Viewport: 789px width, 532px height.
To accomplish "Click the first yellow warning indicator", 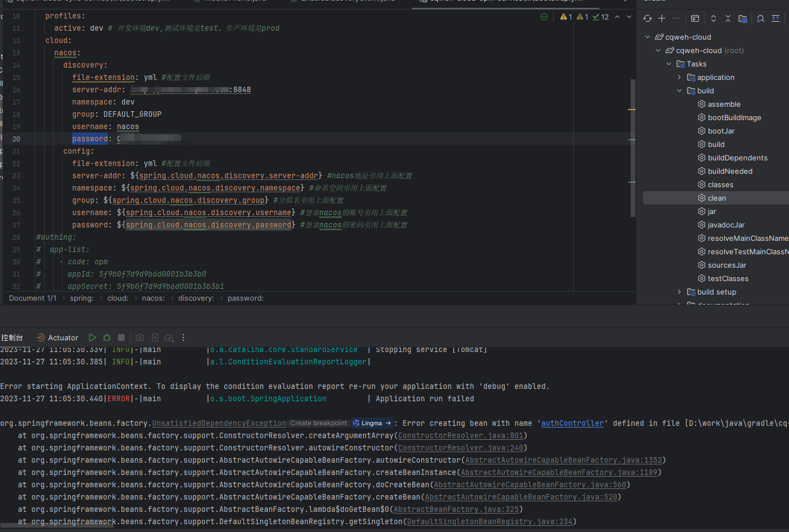I will pyautogui.click(x=566, y=17).
